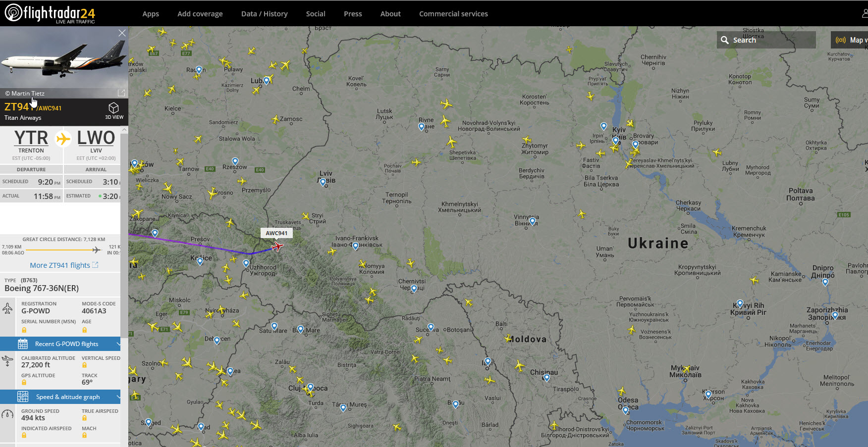This screenshot has width=868, height=447.
Task: Open aircraft photo in external window
Action: (121, 93)
